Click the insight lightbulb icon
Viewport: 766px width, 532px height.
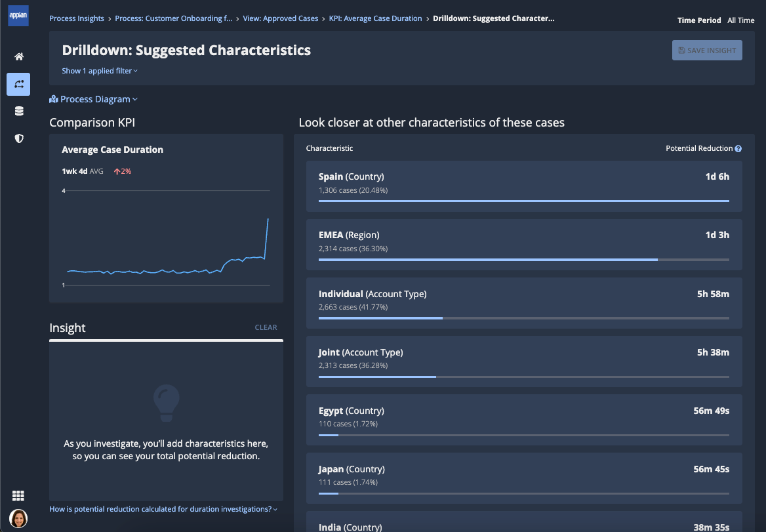167,403
